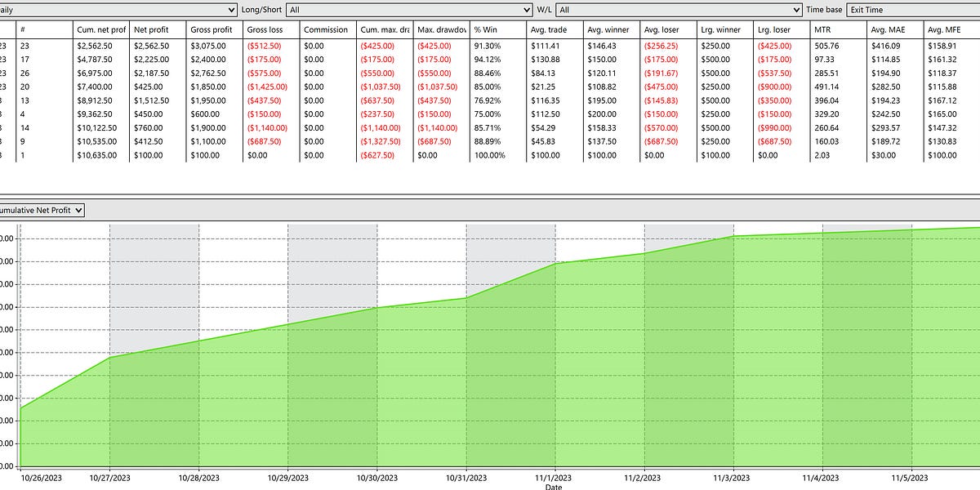Open the W/L filter dropdown

tap(678, 11)
